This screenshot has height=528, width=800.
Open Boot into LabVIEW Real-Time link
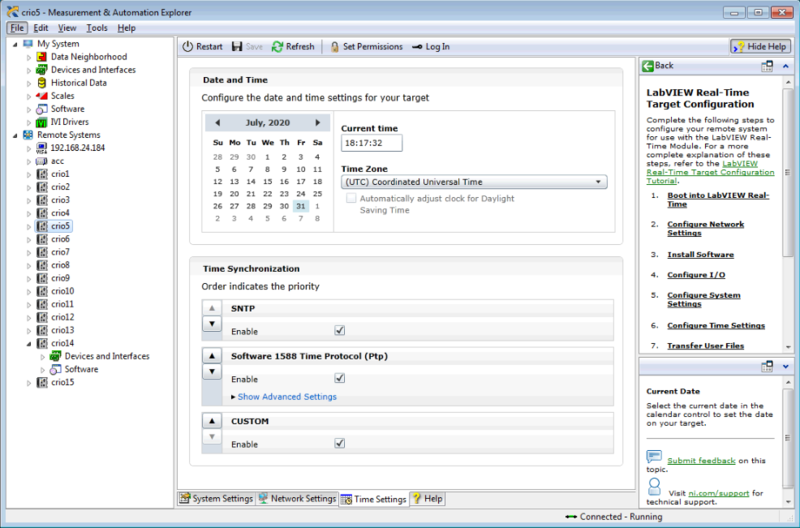(718, 199)
